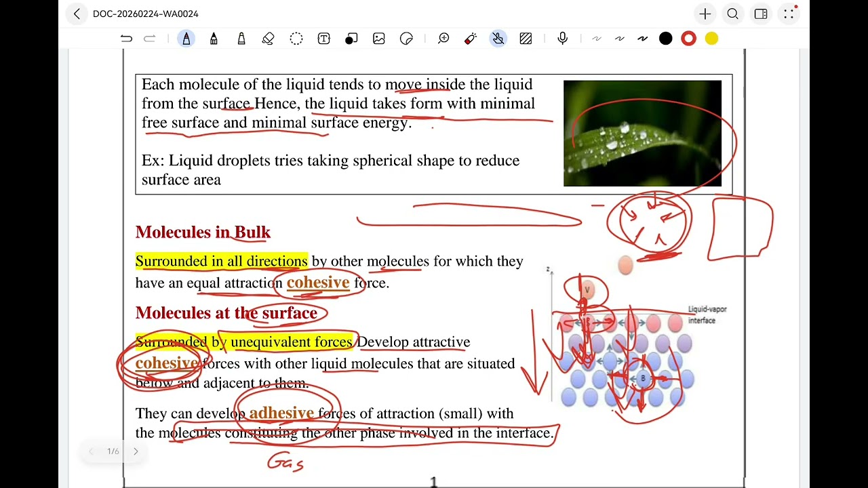Open the more options dots menu
This screenshot has width=868, height=488.
(x=789, y=14)
